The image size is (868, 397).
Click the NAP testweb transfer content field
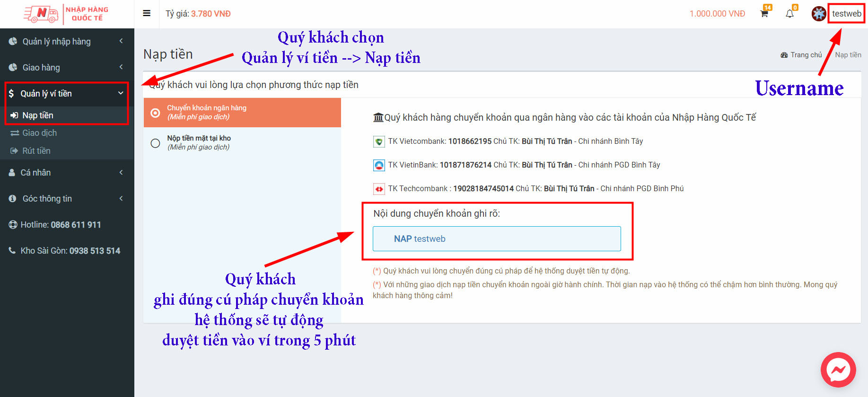click(497, 238)
